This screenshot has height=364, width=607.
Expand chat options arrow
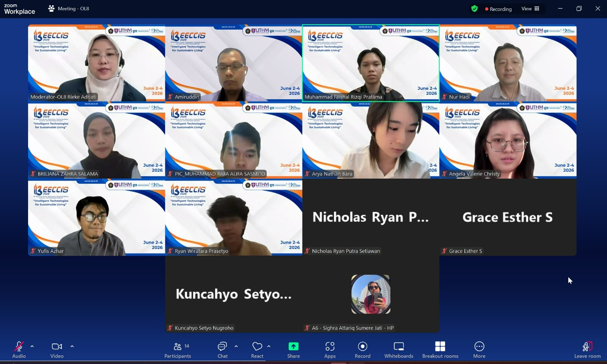tap(236, 346)
